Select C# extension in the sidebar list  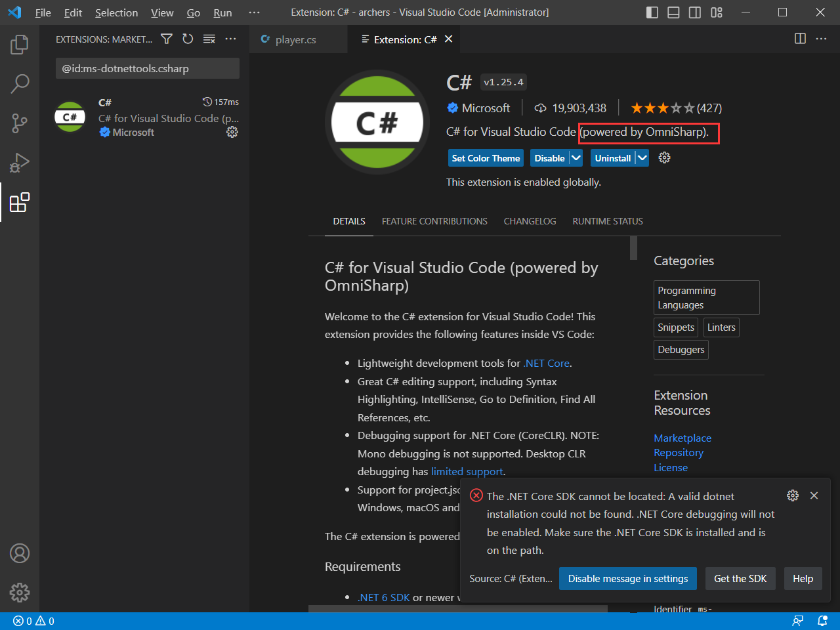(146, 117)
